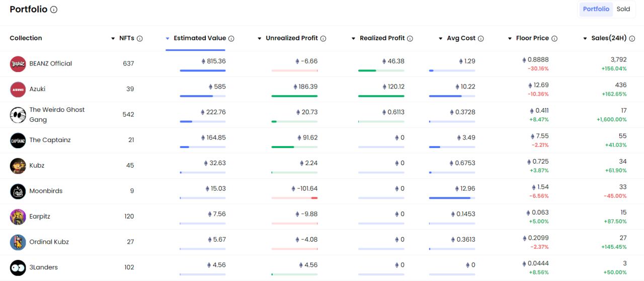Open the Earpitz collection avatar
Viewport: 644px width, 281px height.
click(x=18, y=217)
